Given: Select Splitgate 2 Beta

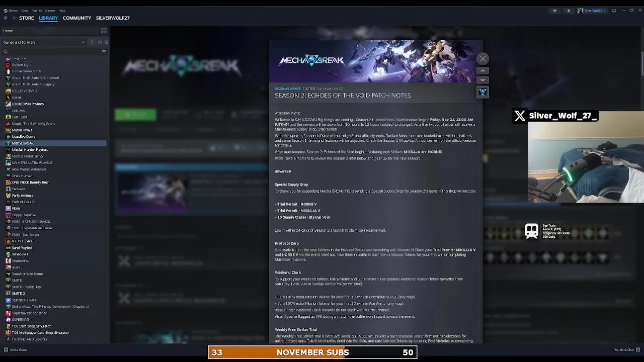Looking at the screenshot, I should (24, 300).
